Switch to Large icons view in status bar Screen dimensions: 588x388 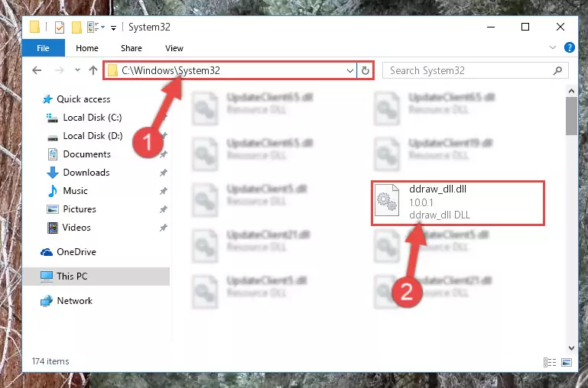pos(567,362)
